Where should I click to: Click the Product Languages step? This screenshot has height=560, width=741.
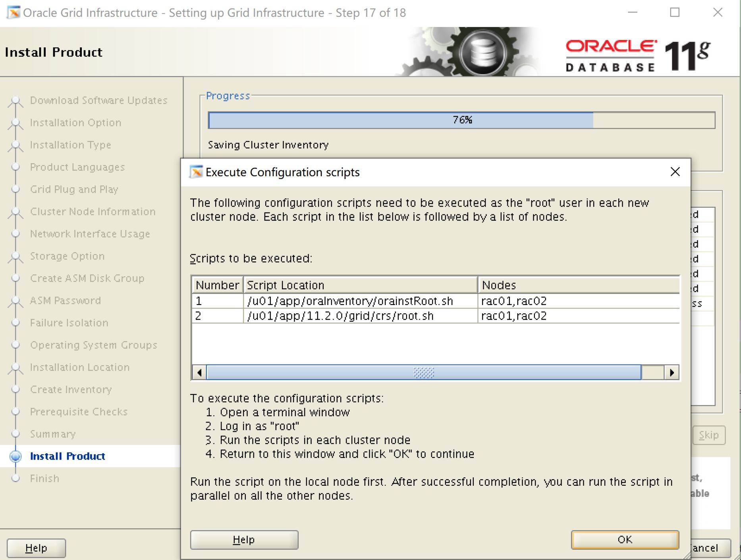(x=77, y=167)
